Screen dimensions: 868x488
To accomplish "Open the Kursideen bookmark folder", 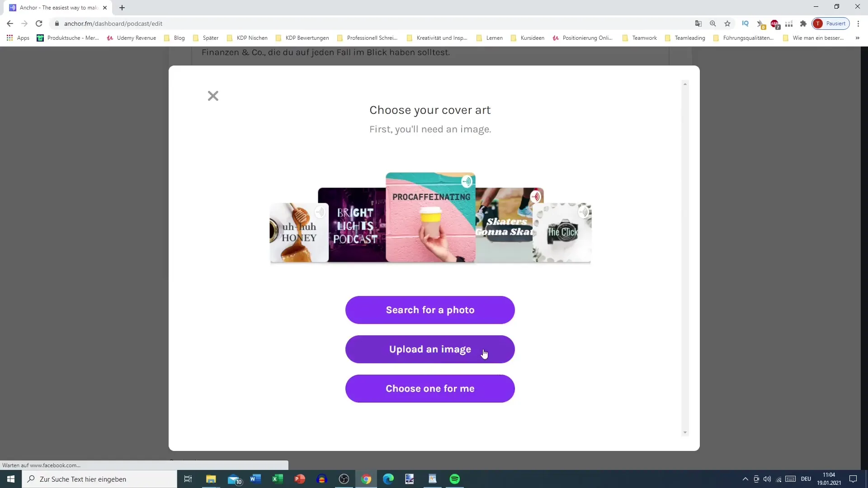I will [x=528, y=38].
